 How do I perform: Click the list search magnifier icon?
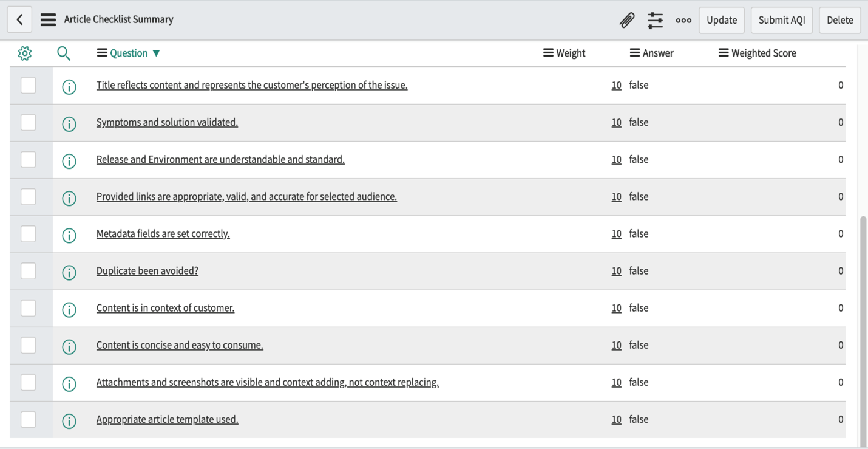click(63, 53)
